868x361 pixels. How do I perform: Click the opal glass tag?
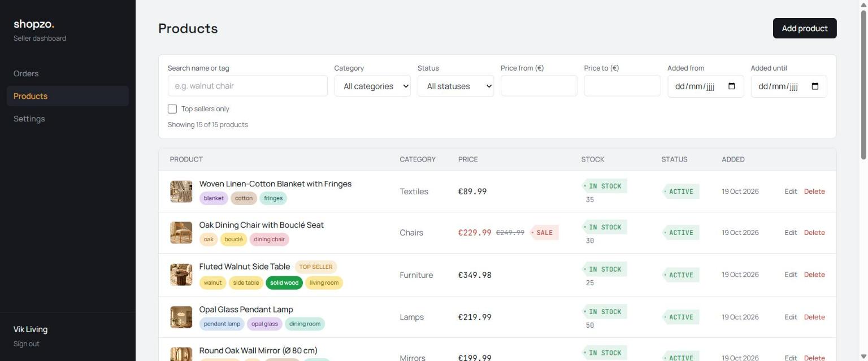[x=264, y=324]
